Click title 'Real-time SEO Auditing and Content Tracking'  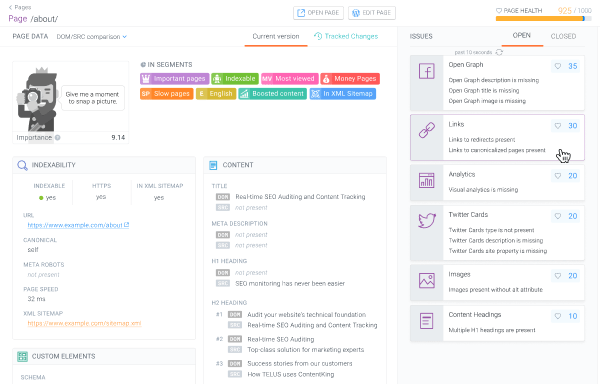click(x=300, y=197)
